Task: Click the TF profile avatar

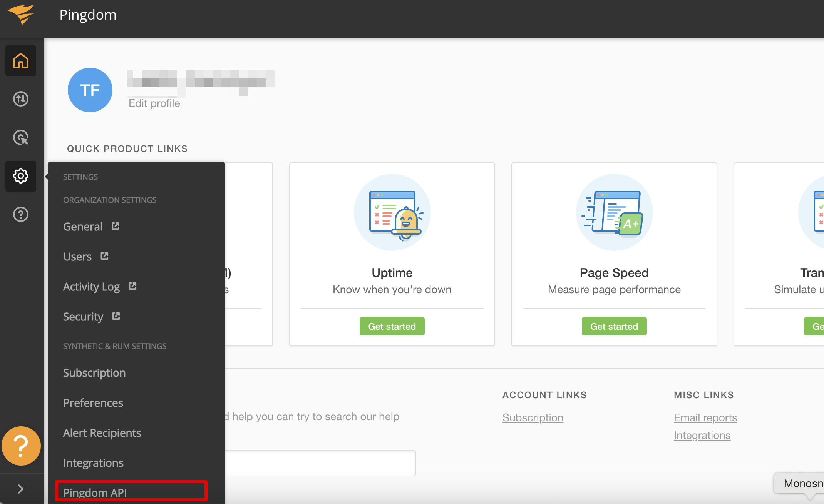Action: (90, 90)
